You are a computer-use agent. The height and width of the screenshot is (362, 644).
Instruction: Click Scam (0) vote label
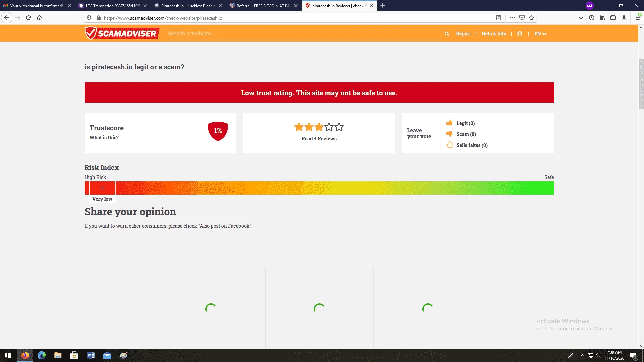click(466, 134)
